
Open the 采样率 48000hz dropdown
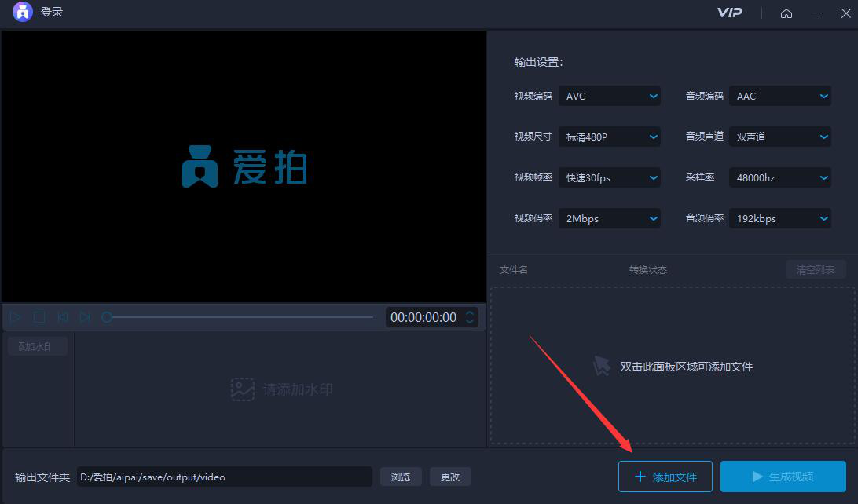(780, 177)
